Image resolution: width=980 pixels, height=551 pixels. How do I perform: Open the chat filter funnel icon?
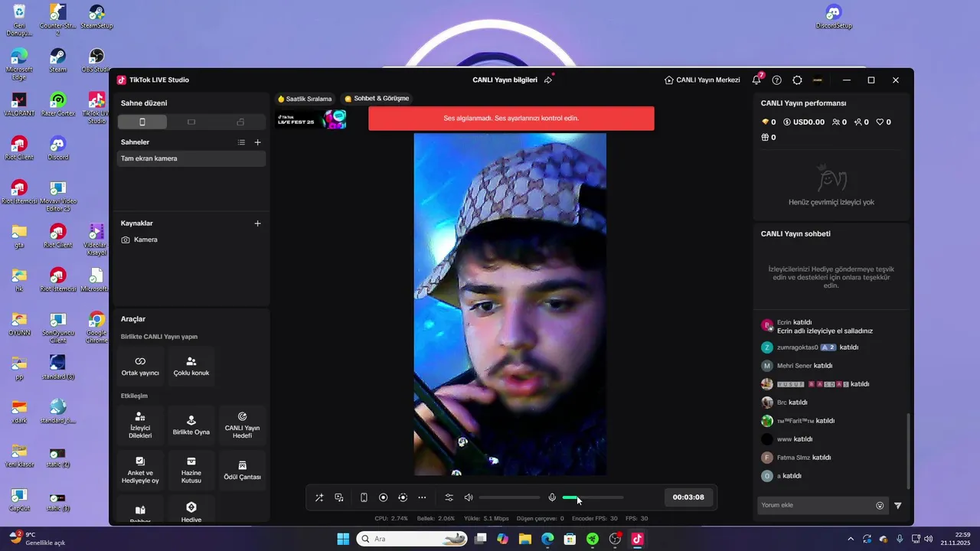click(x=898, y=505)
